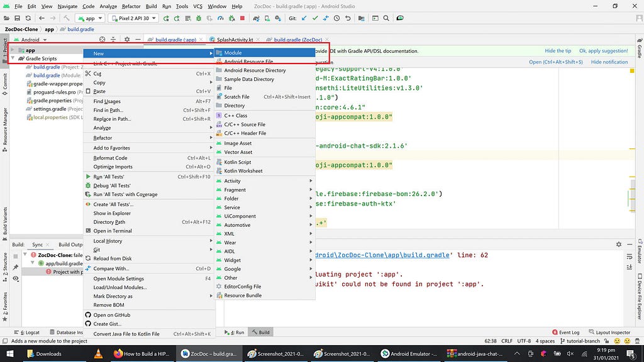Click the Save All toolbar icon

(17, 18)
